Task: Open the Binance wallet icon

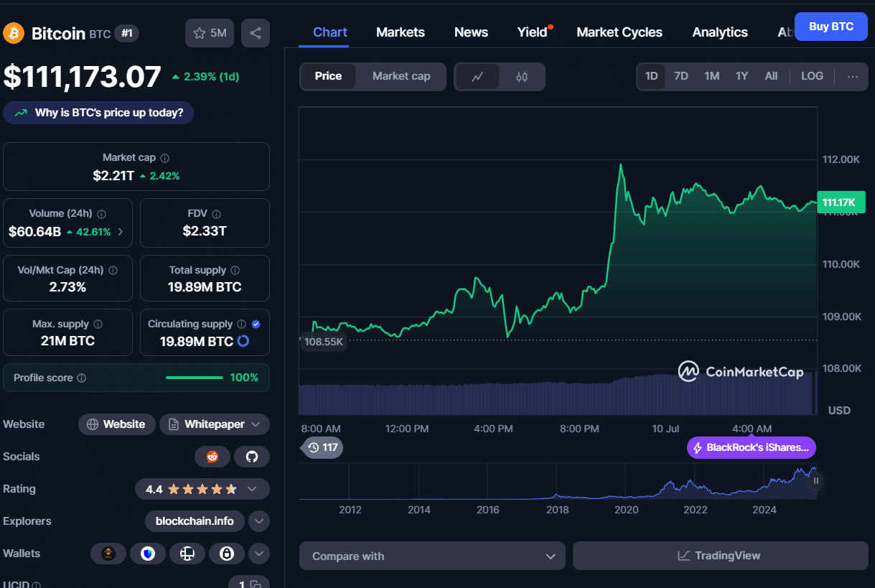Action: (108, 554)
